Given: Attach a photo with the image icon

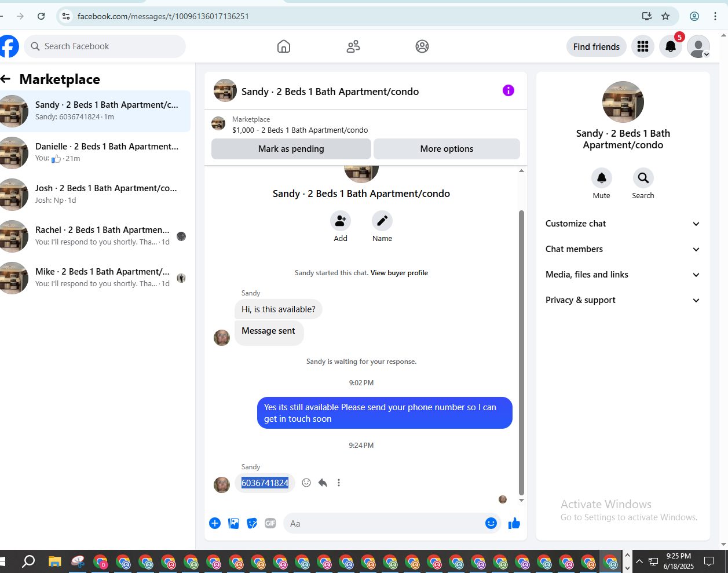Looking at the screenshot, I should pyautogui.click(x=234, y=523).
